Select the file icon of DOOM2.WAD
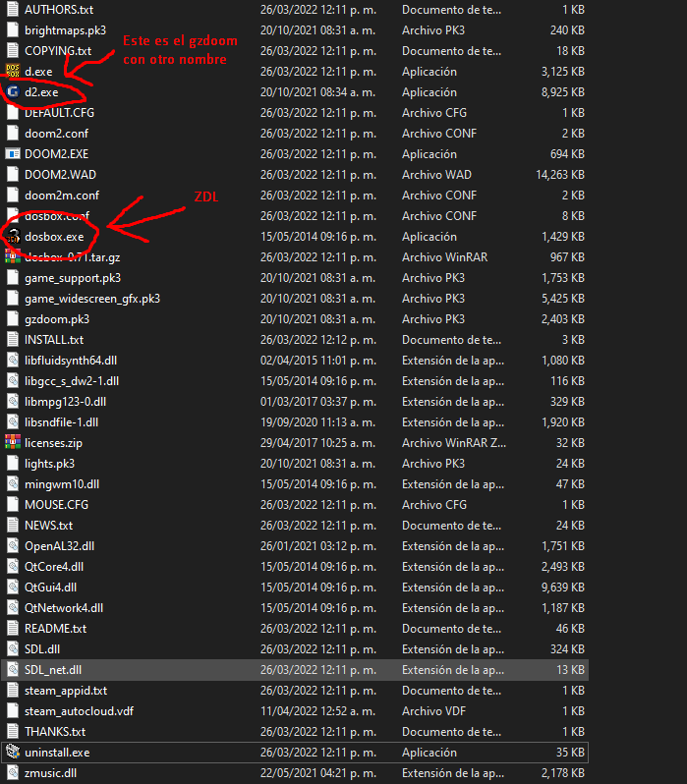Viewport: 687px width, 784px height. click(13, 175)
